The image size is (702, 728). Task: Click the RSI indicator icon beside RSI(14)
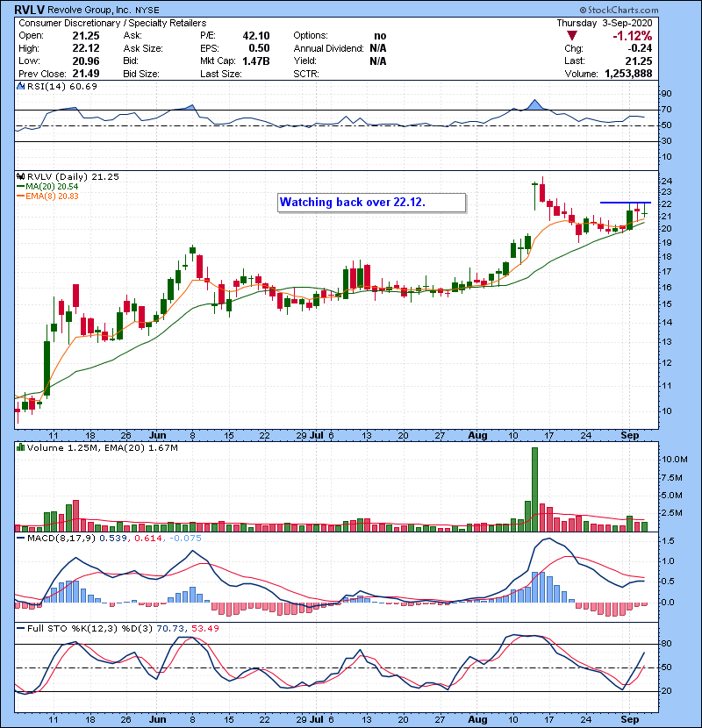point(20,86)
